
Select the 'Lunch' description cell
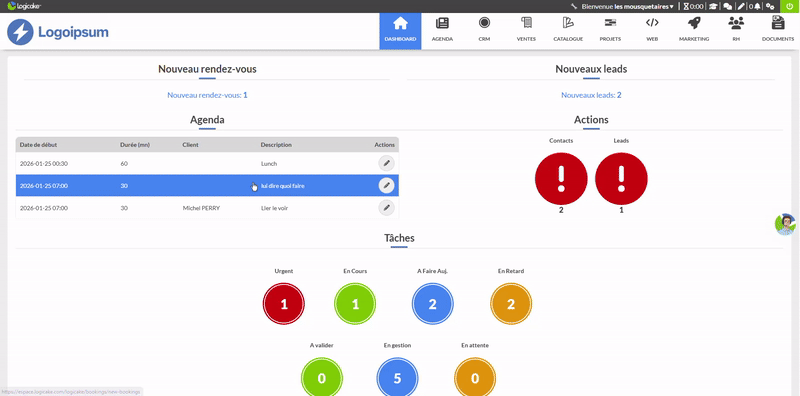pyautogui.click(x=269, y=164)
